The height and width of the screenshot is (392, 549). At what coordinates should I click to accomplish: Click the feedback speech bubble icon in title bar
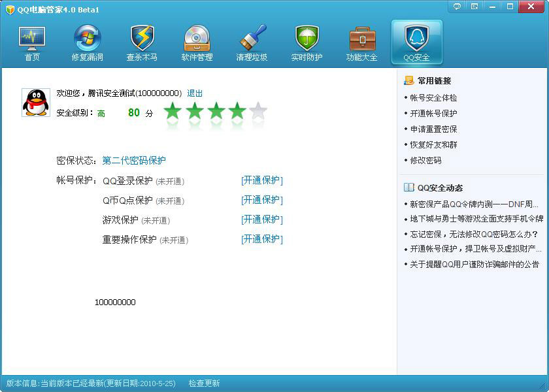[457, 7]
